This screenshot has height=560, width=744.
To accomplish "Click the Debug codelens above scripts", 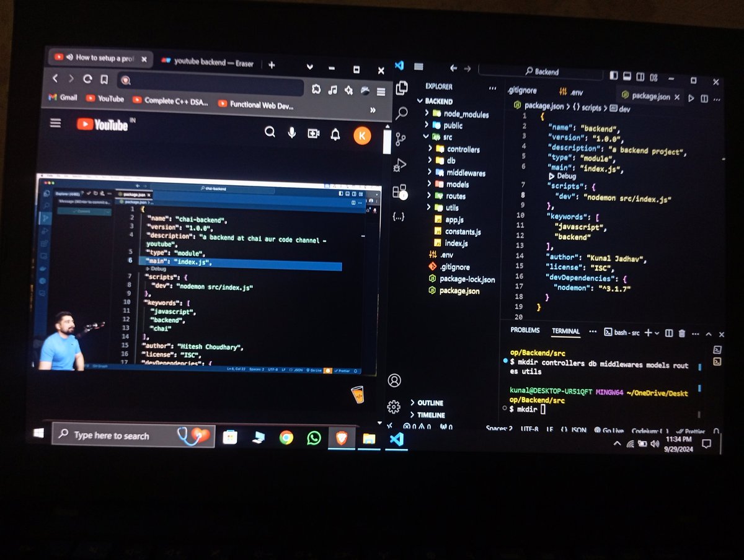I will point(562,176).
